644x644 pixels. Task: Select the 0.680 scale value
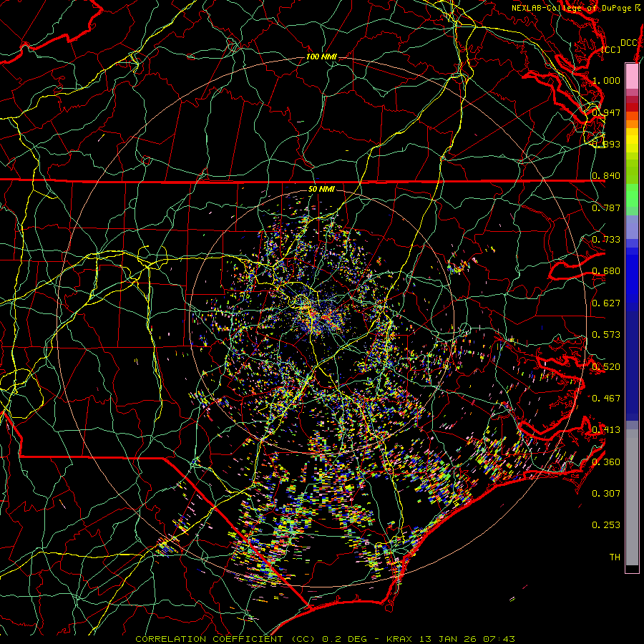(606, 271)
